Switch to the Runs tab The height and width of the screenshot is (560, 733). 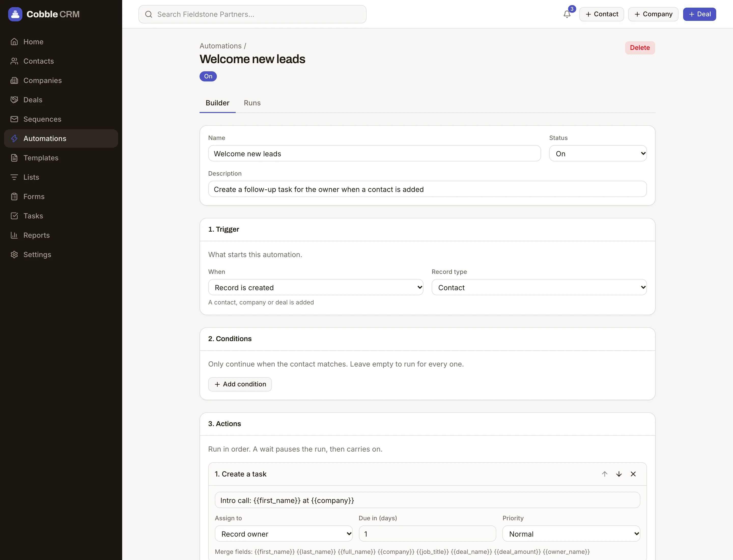tap(252, 103)
